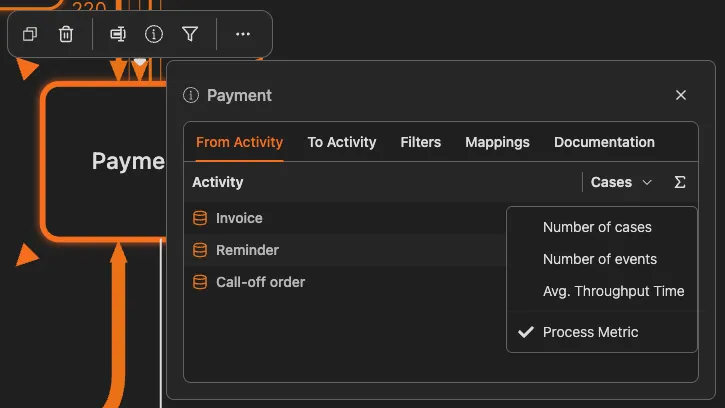This screenshot has width=725, height=408.
Task: Expand the Cases metric dropdown
Action: [621, 182]
